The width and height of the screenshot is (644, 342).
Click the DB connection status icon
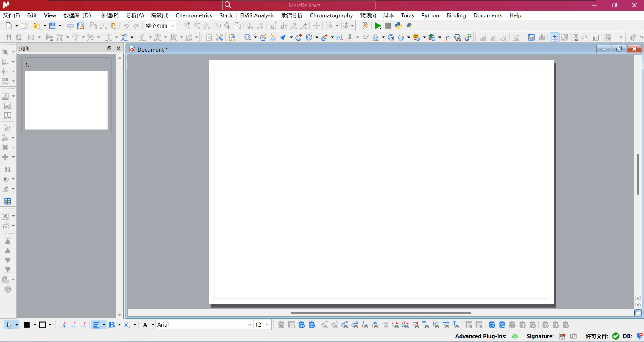point(639,336)
